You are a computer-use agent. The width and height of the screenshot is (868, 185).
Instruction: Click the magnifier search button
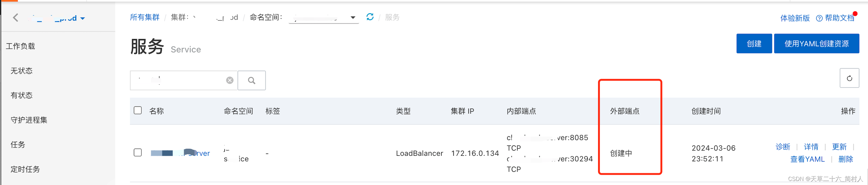pyautogui.click(x=251, y=80)
